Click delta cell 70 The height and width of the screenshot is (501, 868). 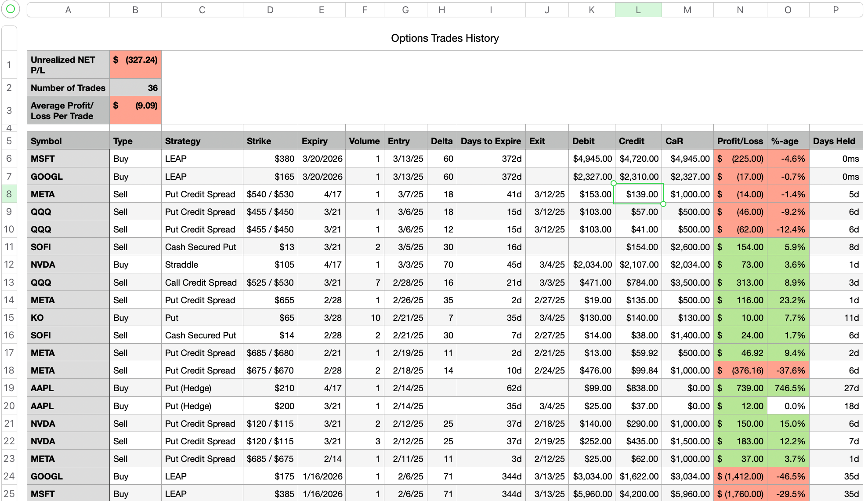pyautogui.click(x=442, y=265)
